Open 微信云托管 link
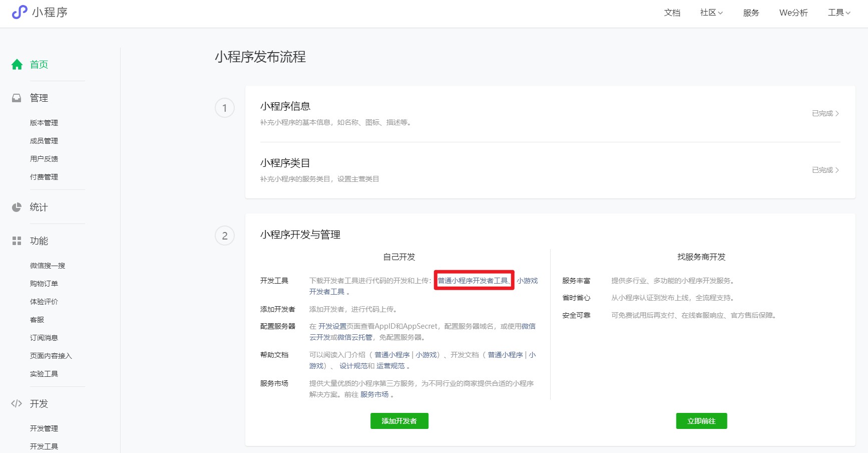Screen dimensions: 868x453 tap(355, 337)
